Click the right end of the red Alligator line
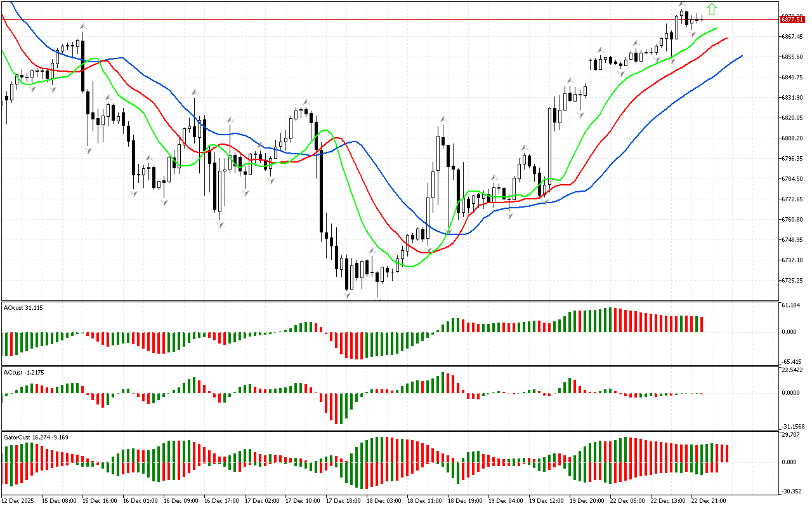812x508 pixels. 726,38
